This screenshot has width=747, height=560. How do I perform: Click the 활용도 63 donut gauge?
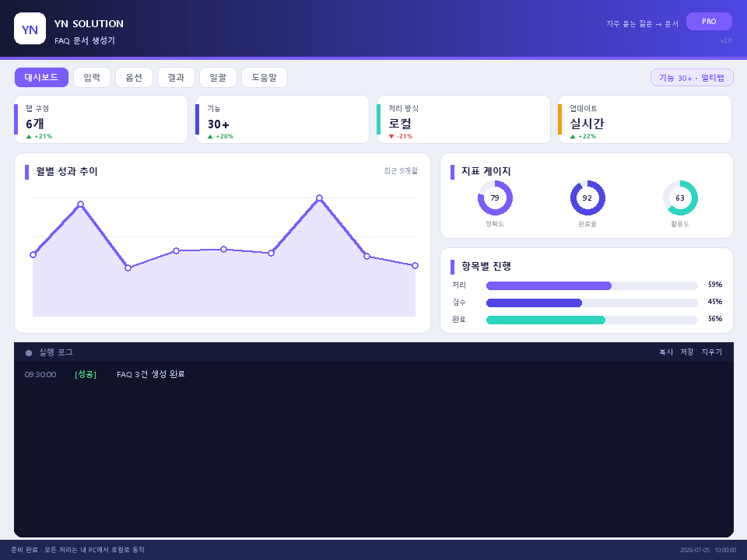click(680, 198)
